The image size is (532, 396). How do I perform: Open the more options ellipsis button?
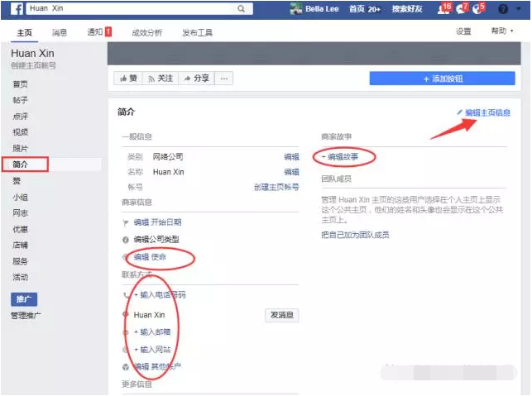[x=224, y=79]
